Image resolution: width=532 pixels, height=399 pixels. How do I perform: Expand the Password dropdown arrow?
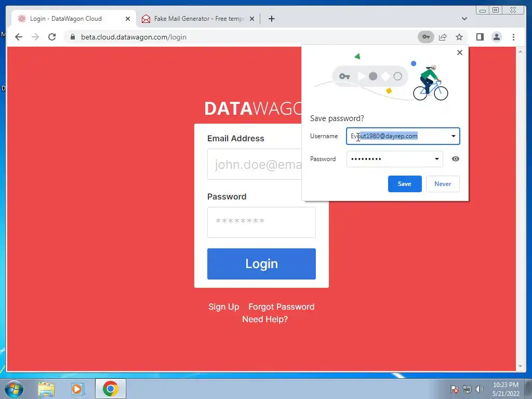coord(436,159)
